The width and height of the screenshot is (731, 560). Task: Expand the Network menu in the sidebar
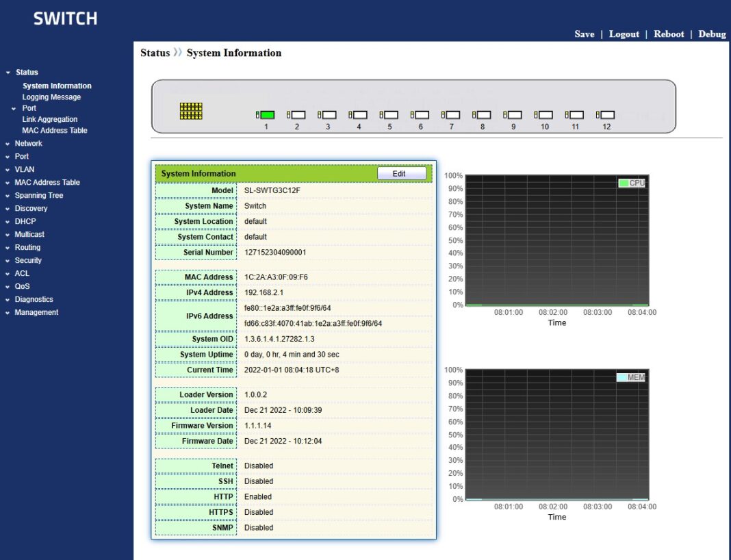coord(29,143)
